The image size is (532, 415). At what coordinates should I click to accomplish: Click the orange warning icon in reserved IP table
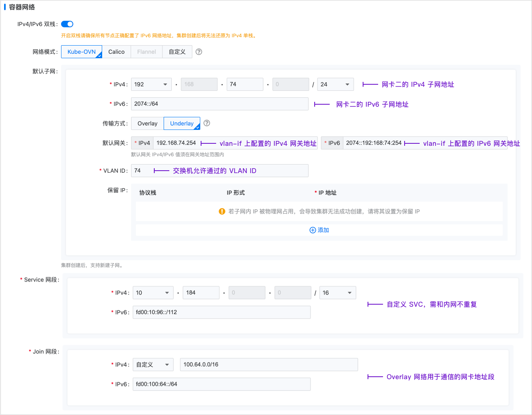click(x=222, y=211)
